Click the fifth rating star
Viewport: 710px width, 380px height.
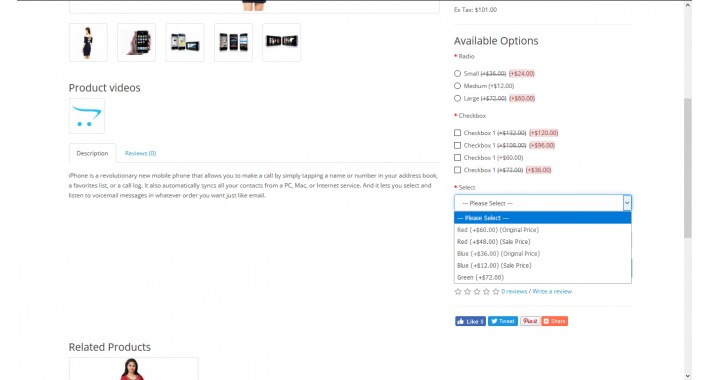(x=496, y=291)
